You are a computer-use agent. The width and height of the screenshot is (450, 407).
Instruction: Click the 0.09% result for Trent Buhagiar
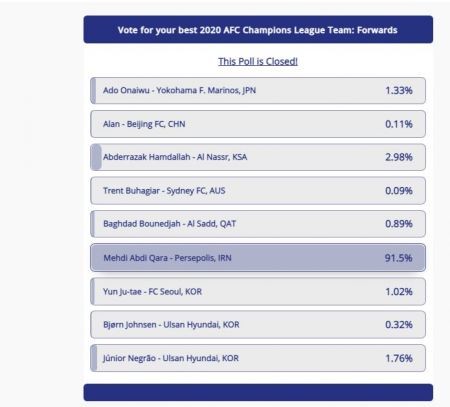(399, 191)
